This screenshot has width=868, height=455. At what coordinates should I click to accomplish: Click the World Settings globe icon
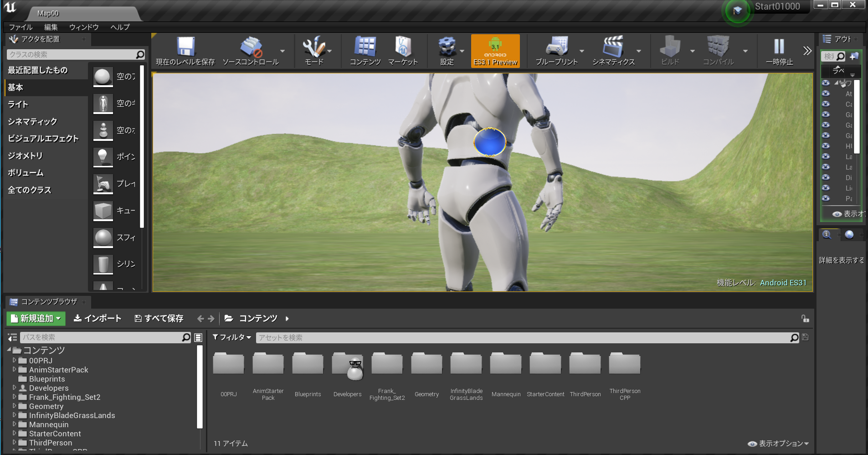point(849,234)
